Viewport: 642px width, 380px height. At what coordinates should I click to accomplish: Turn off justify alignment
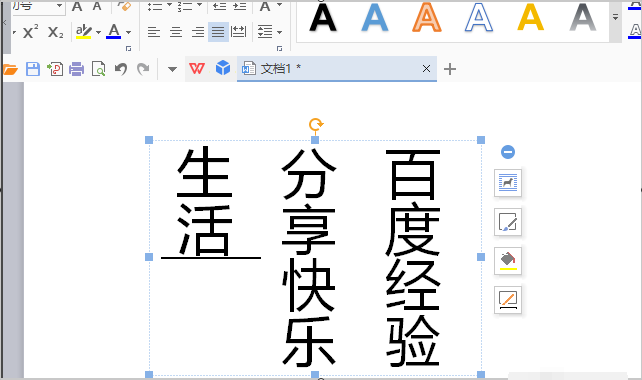218,32
